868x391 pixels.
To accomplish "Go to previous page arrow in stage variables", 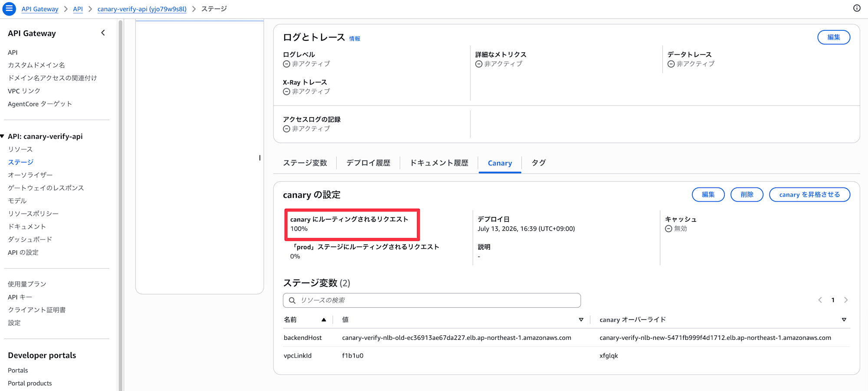I will 820,300.
